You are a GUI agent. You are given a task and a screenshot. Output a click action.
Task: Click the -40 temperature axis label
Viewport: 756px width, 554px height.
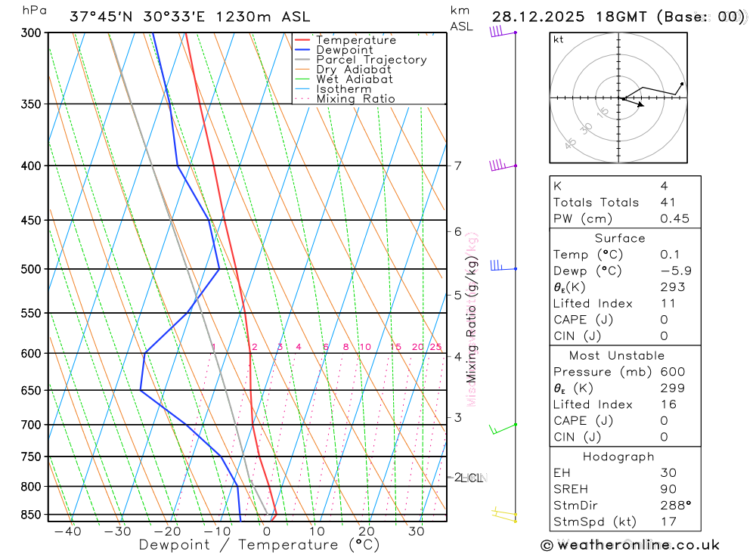pyautogui.click(x=67, y=531)
